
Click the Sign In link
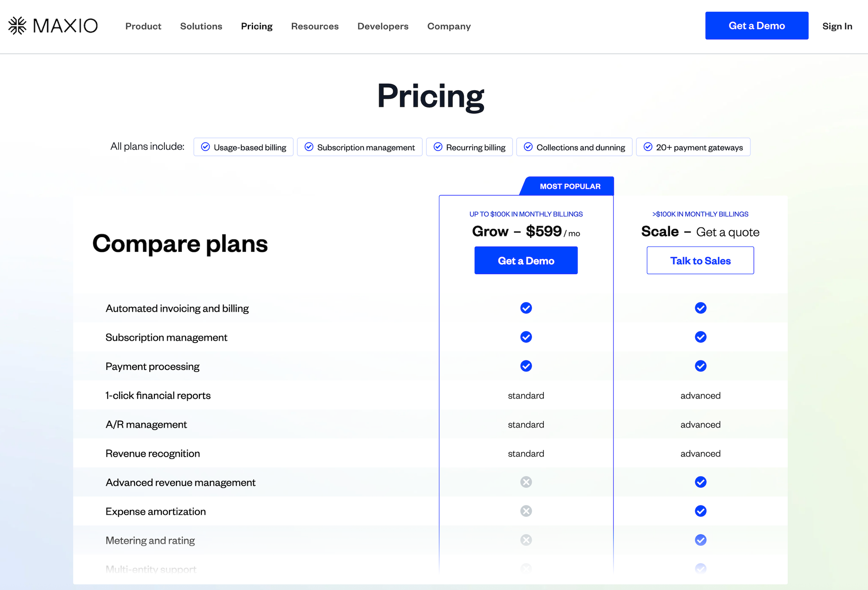click(837, 26)
